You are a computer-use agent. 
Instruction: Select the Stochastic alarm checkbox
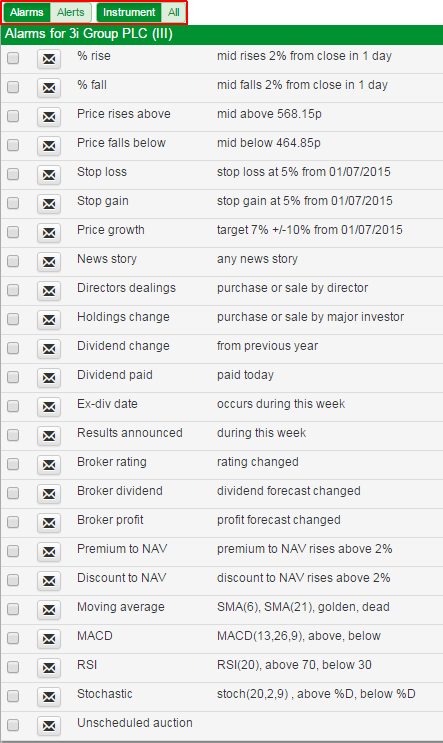tap(13, 696)
